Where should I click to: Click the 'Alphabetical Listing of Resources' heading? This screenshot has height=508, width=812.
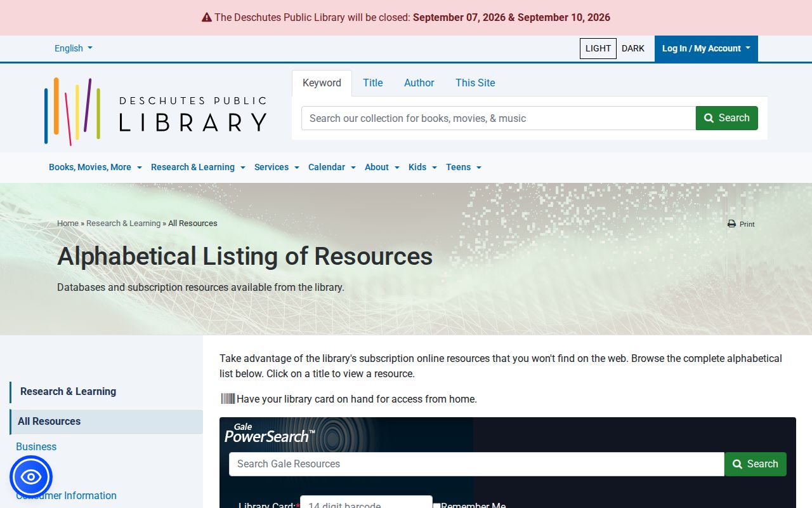coord(245,257)
